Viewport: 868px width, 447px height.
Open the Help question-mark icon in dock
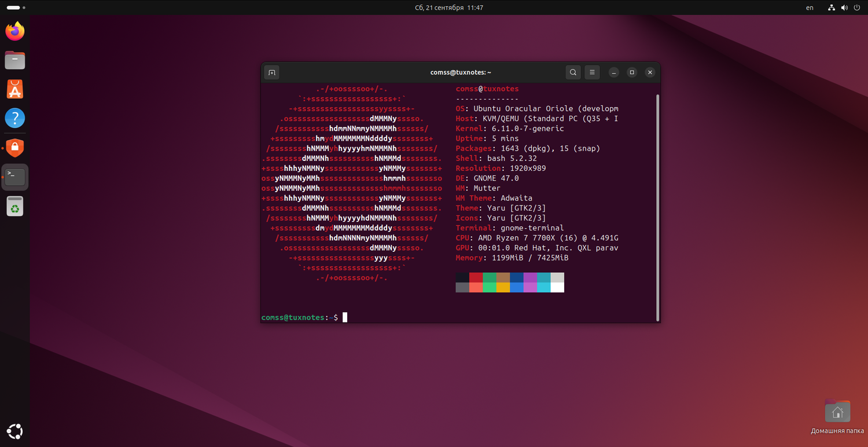point(15,118)
